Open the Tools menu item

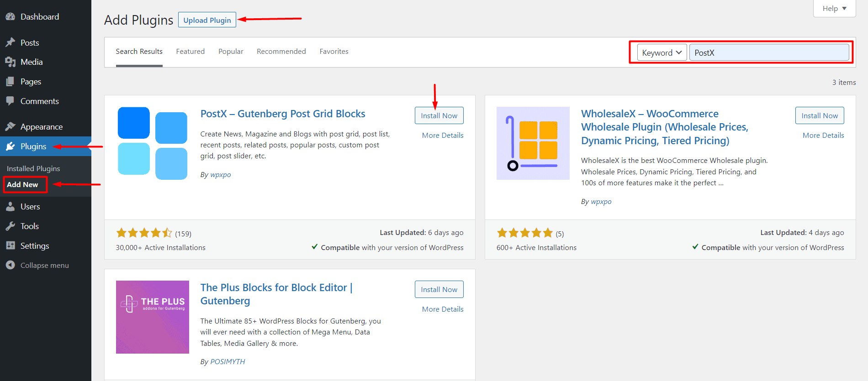pos(46,226)
